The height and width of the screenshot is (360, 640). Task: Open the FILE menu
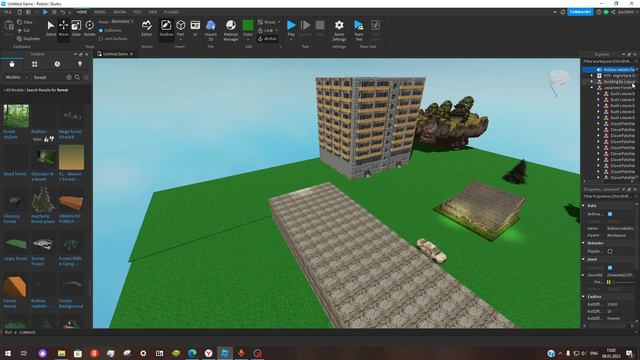point(8,12)
